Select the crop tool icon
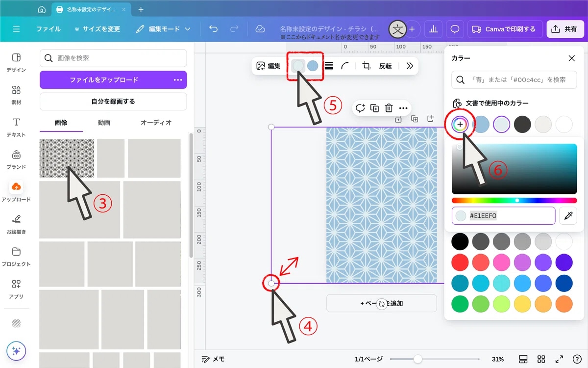588x368 pixels. coord(367,66)
